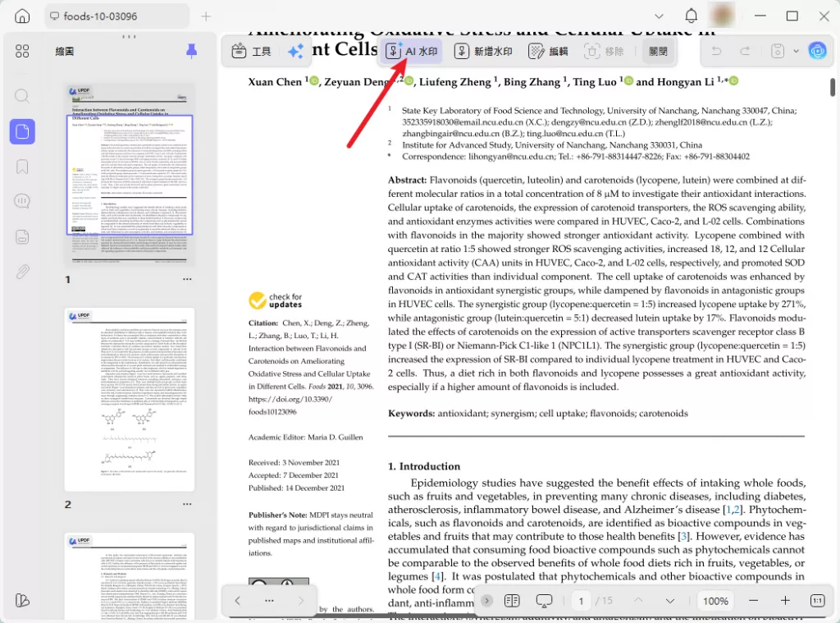Click the Keywords line text
Viewport: 840px width, 623px height.
[x=538, y=414]
